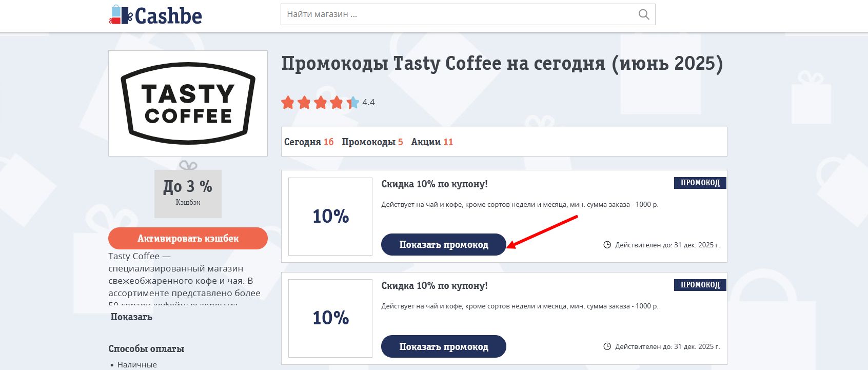Click first coupon's 10% thumbnail
The image size is (868, 370).
point(330,217)
